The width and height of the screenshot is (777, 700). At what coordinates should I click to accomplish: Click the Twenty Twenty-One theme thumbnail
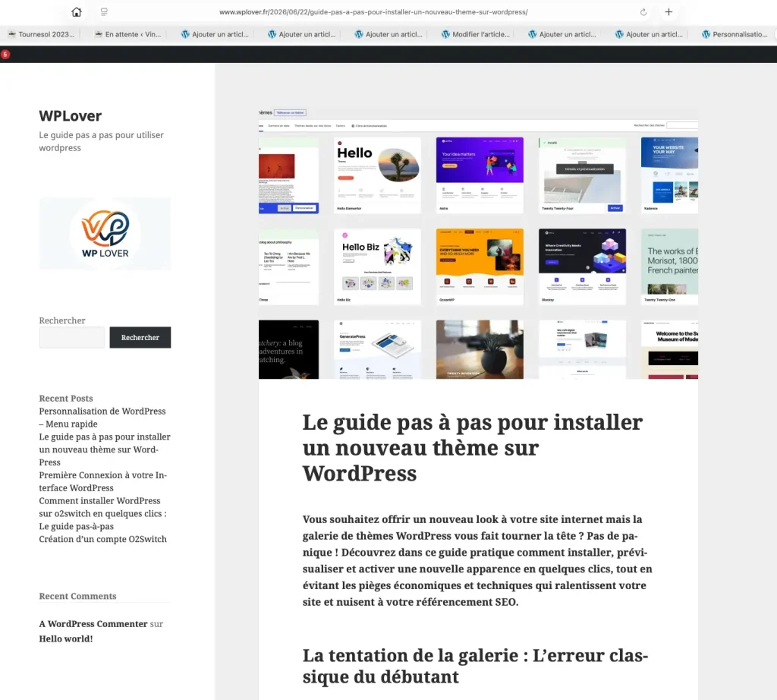(669, 266)
